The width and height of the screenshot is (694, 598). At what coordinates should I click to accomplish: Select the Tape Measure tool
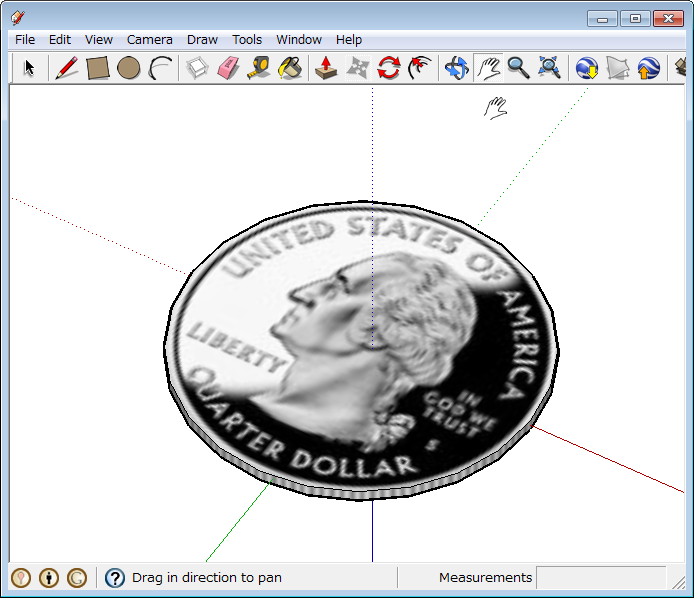click(x=259, y=68)
